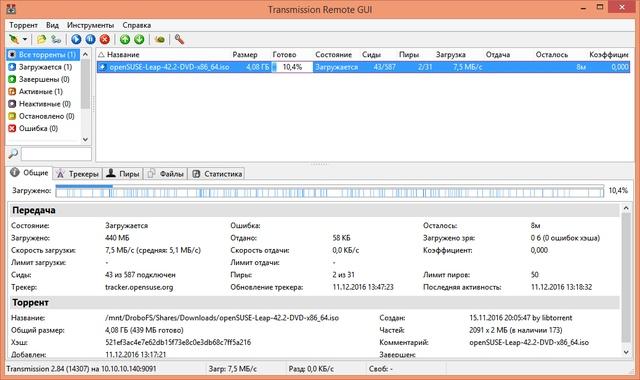This screenshot has width=640, height=380.
Task: Open the connection dropdown arrow in toolbar
Action: [x=25, y=39]
